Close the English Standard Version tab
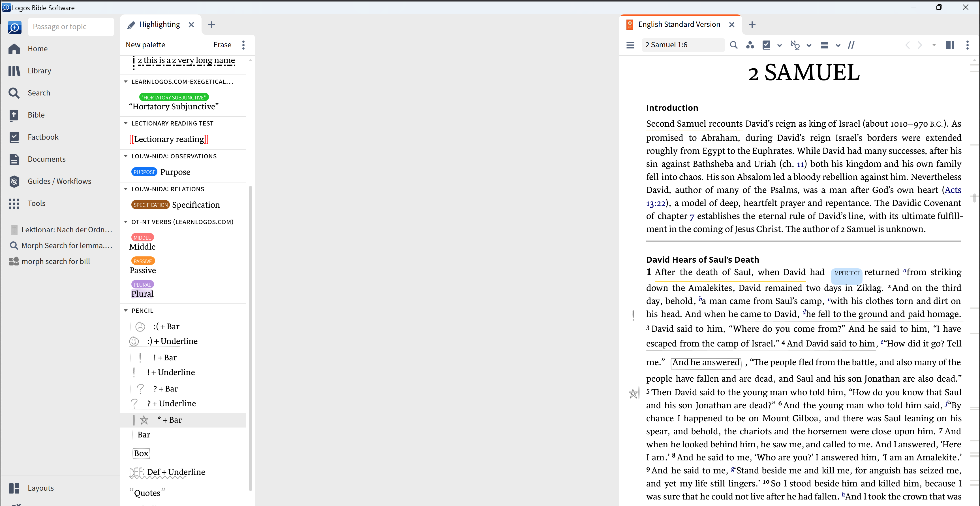 [731, 25]
